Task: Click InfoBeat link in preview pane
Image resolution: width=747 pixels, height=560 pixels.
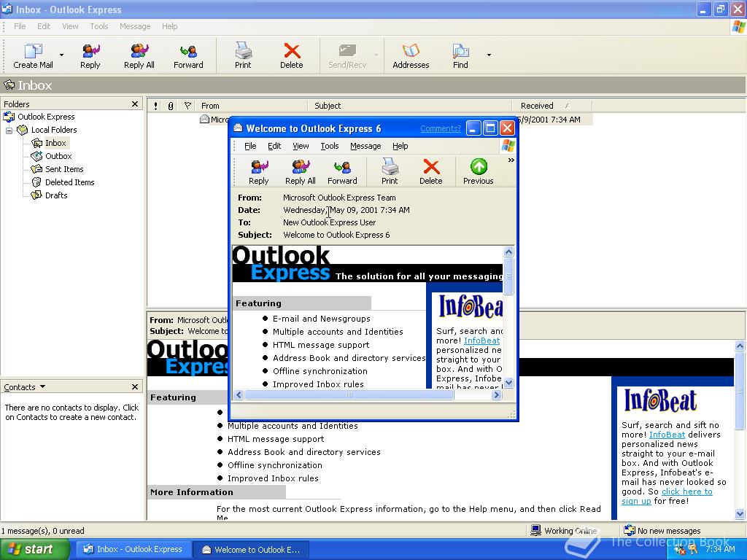Action: tap(667, 435)
